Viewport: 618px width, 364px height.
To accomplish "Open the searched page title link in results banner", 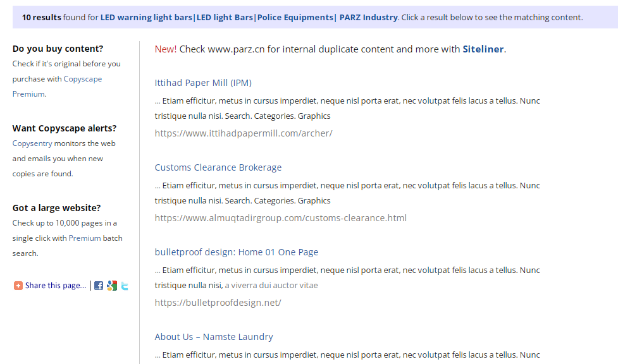I will click(249, 17).
